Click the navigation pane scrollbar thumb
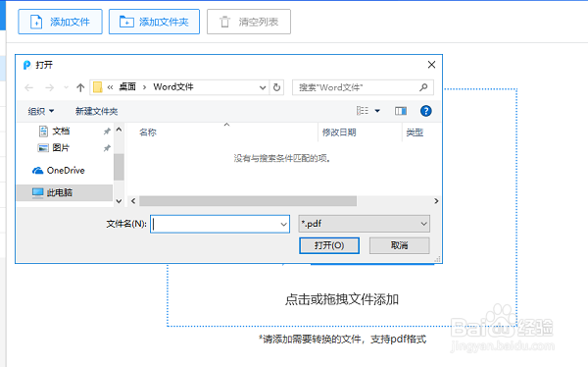 click(119, 167)
